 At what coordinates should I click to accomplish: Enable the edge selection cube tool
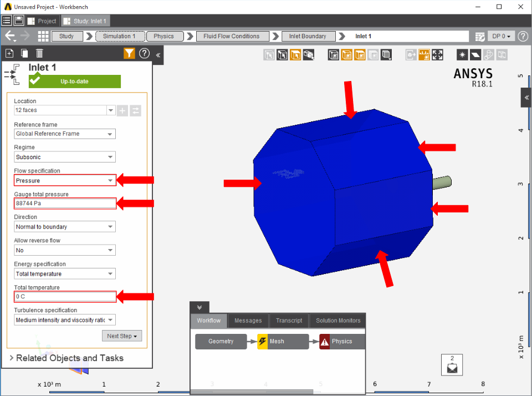282,55
